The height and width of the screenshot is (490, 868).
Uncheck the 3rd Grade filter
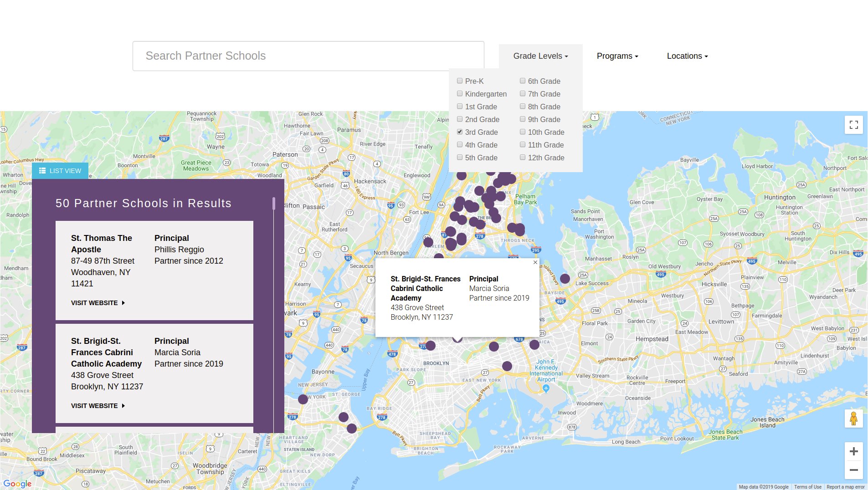click(460, 132)
